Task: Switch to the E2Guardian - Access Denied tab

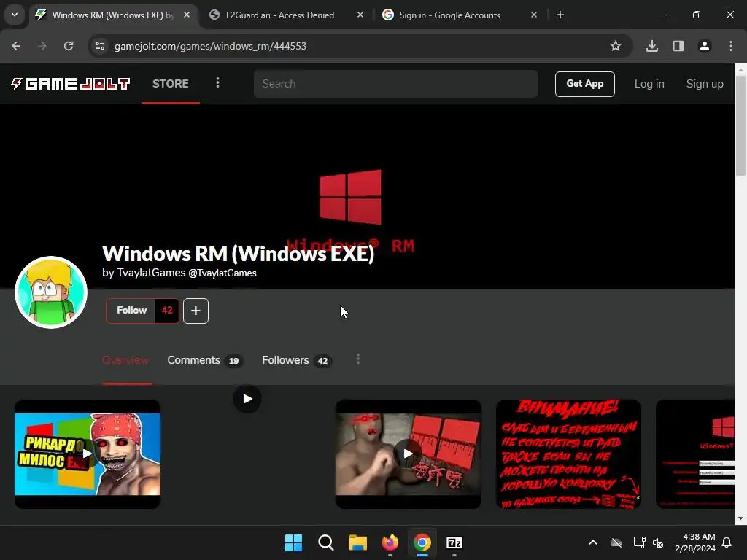Action: click(280, 15)
